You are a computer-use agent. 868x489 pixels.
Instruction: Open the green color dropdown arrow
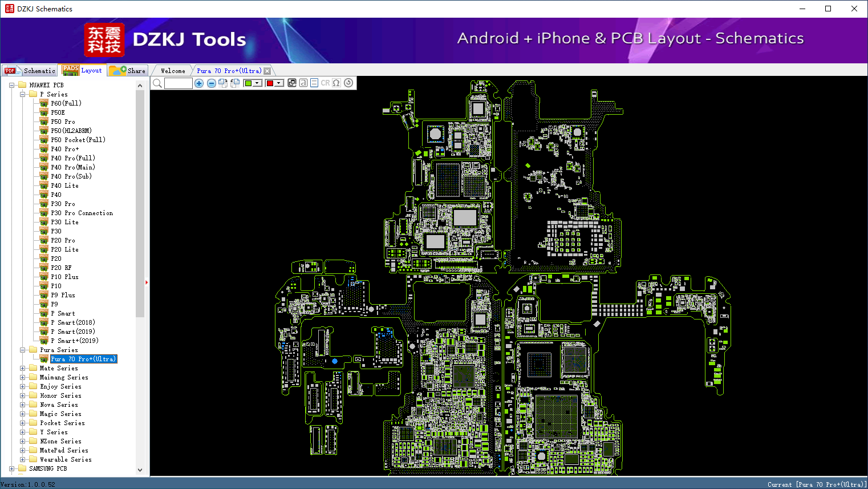258,83
